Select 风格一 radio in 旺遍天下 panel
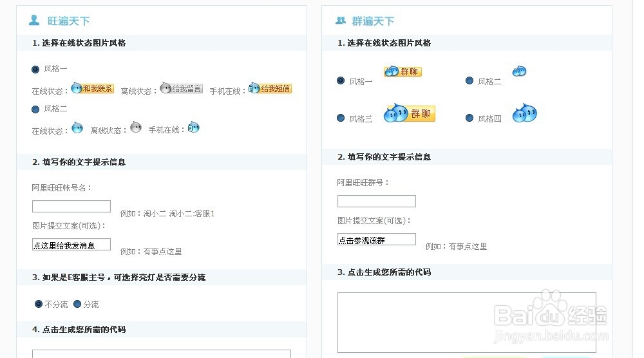This screenshot has height=358, width=644. point(35,70)
